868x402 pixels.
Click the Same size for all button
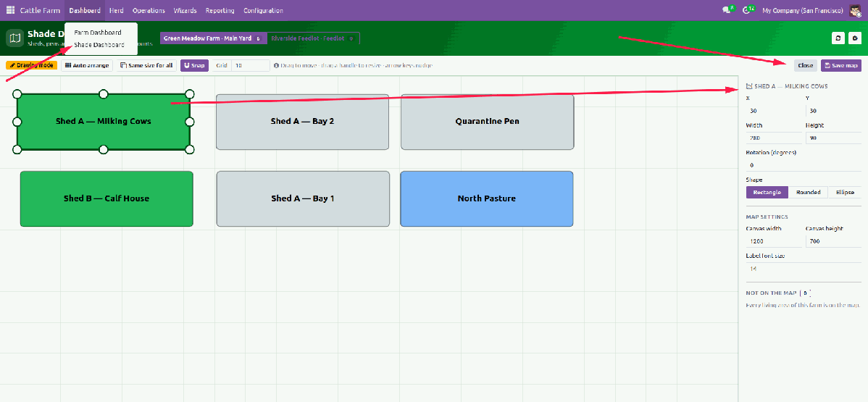tap(146, 65)
